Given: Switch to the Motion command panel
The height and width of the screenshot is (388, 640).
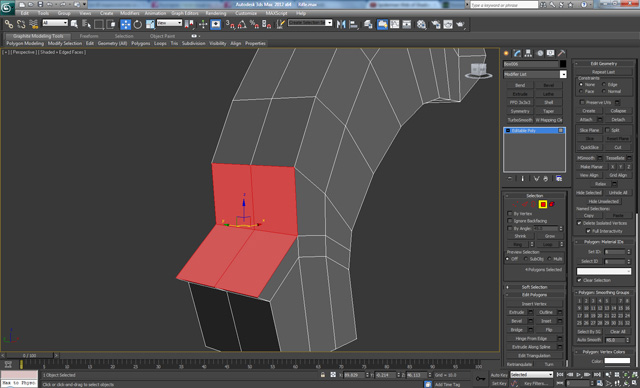Looking at the screenshot, I should (540, 53).
